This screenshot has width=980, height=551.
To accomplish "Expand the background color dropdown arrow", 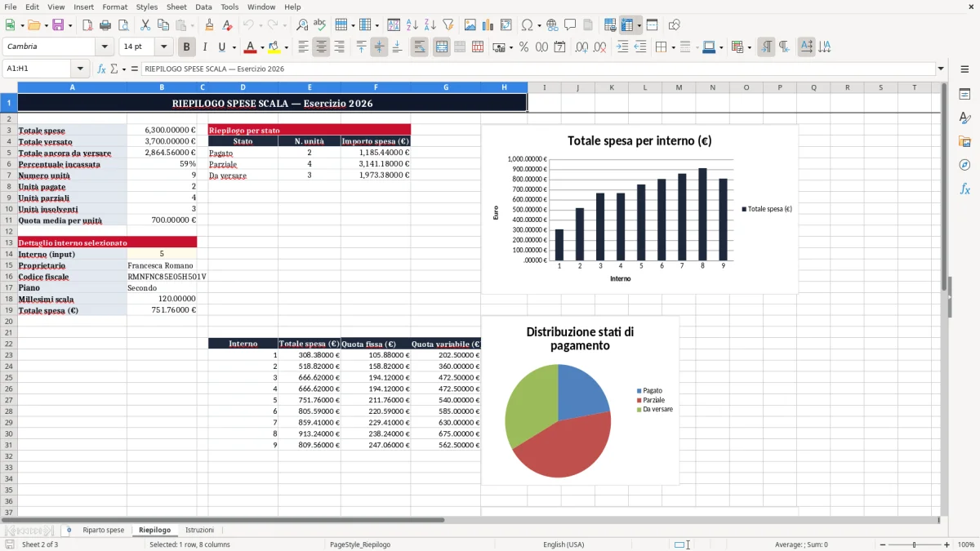I will click(286, 47).
